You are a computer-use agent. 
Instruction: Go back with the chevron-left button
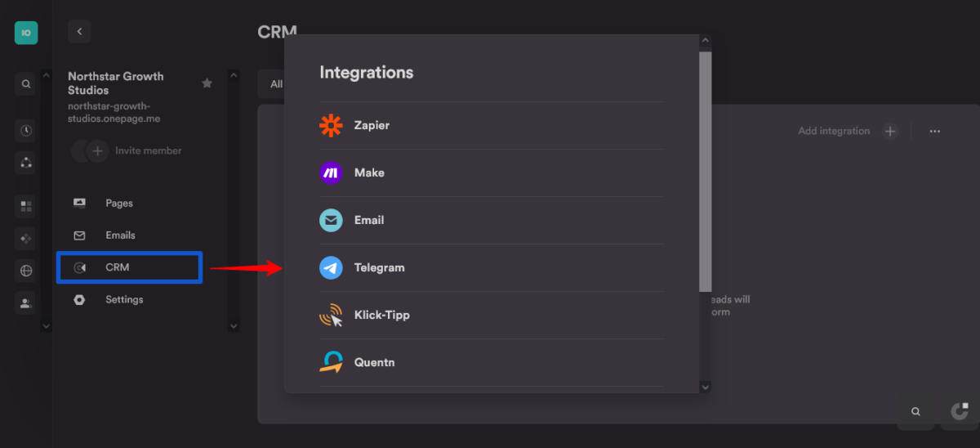click(79, 31)
